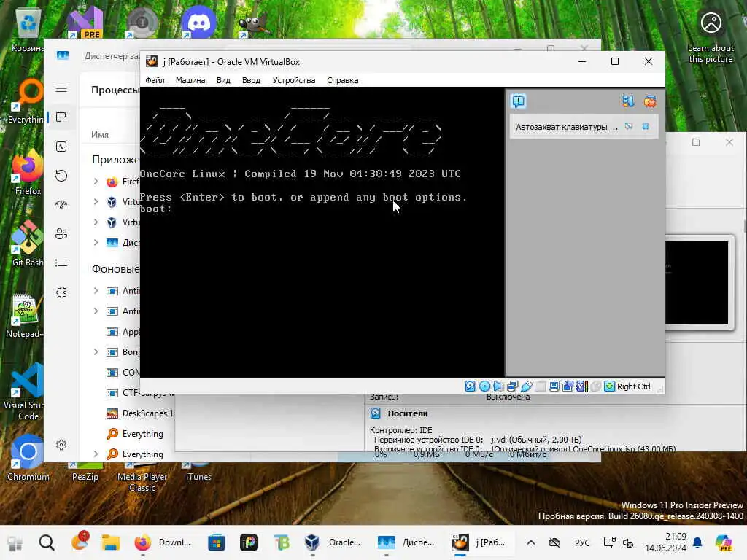The height and width of the screenshot is (560, 747).
Task: Click the recording indicator in VirtualBox status bar
Action: [x=568, y=386]
